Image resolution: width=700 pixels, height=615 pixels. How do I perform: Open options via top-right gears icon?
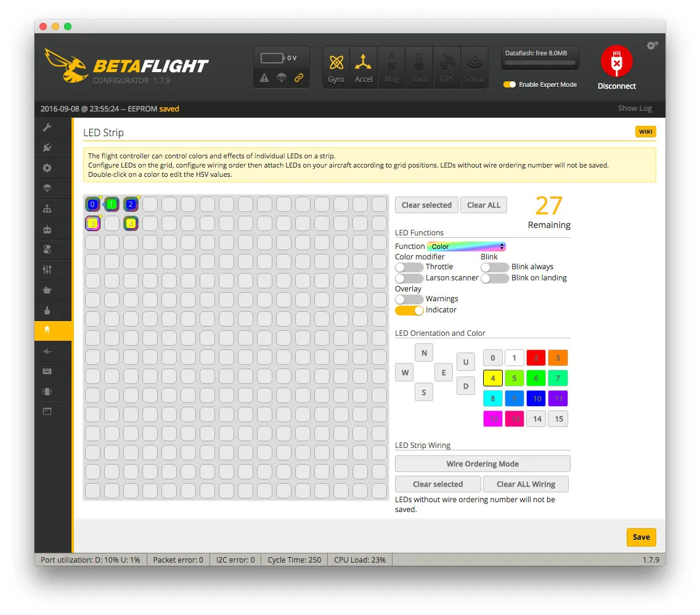click(652, 46)
